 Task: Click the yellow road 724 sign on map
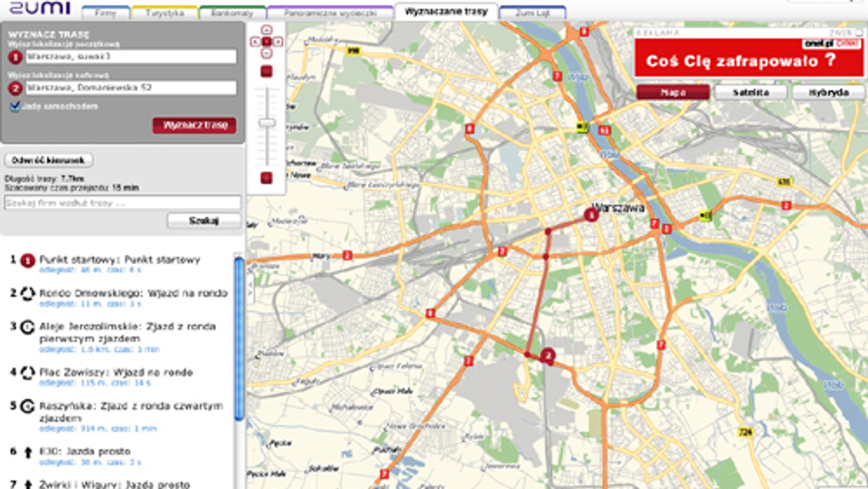pos(746,432)
